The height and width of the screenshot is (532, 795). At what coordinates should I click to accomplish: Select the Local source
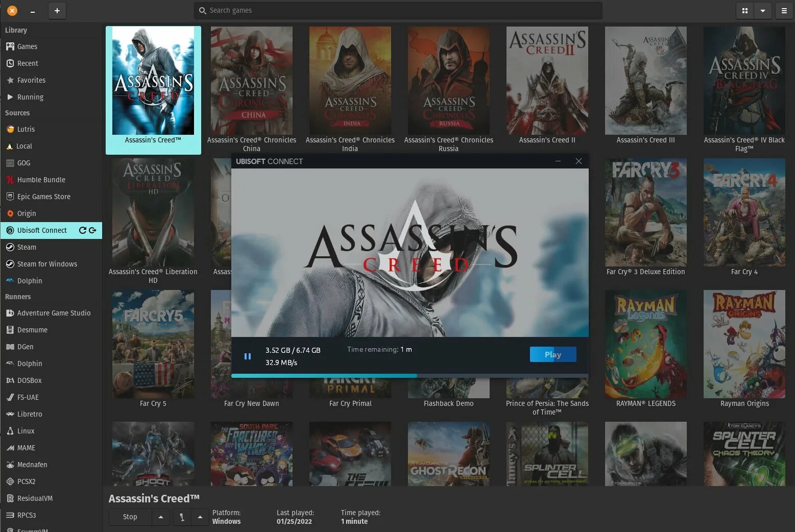pyautogui.click(x=51, y=146)
